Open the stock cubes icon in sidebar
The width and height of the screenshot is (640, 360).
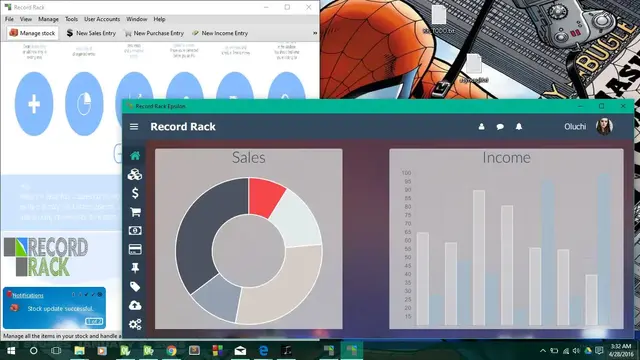coord(135,174)
